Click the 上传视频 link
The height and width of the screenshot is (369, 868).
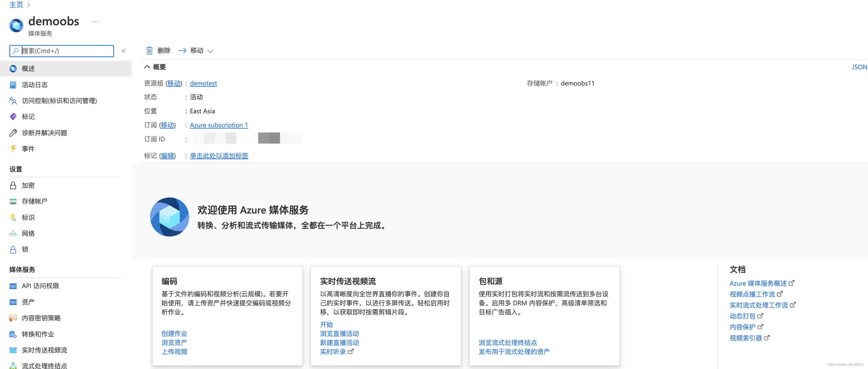[174, 352]
